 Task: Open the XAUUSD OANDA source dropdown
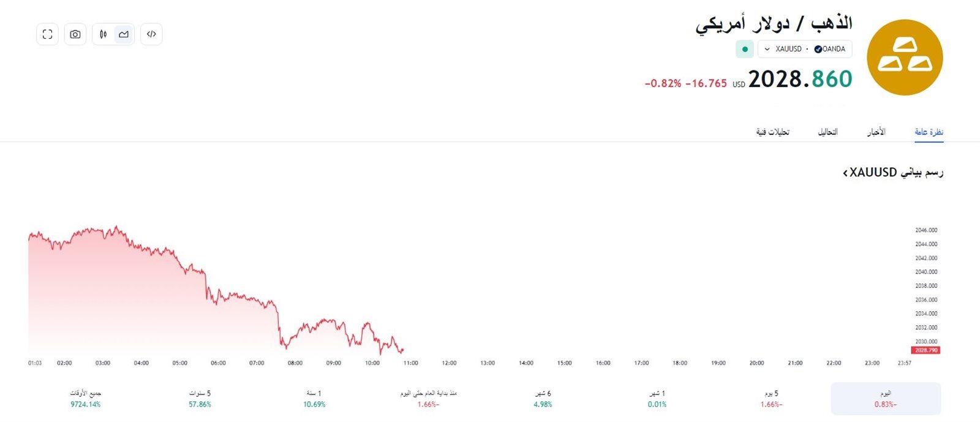[804, 49]
